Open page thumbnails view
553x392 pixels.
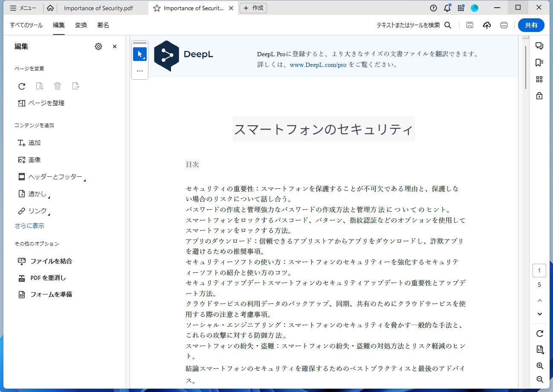[x=539, y=79]
